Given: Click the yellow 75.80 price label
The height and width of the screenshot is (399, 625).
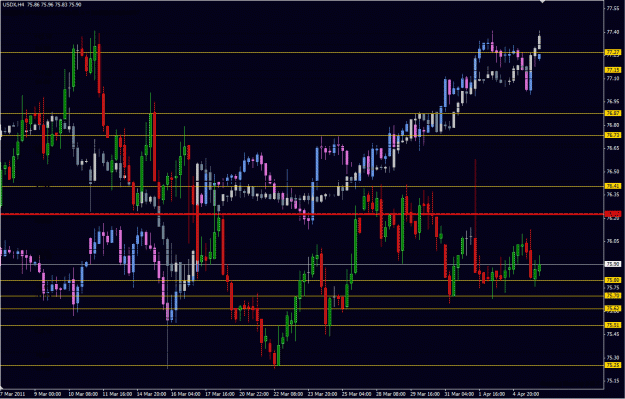Looking at the screenshot, I should point(613,280).
